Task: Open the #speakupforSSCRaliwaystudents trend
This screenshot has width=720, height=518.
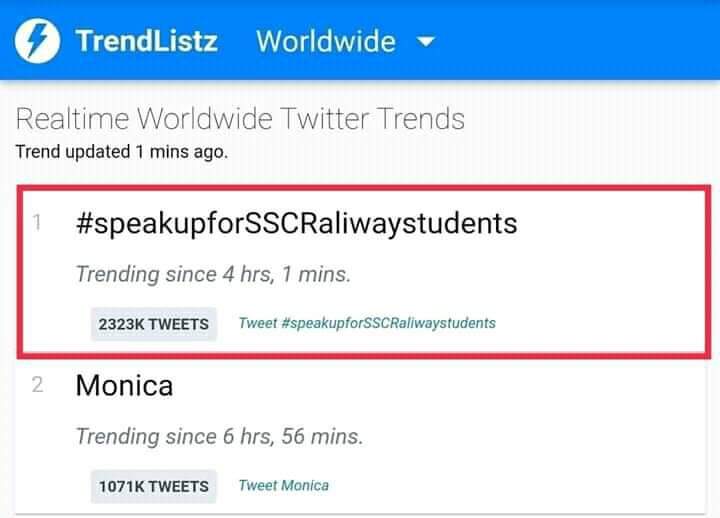Action: click(x=297, y=224)
